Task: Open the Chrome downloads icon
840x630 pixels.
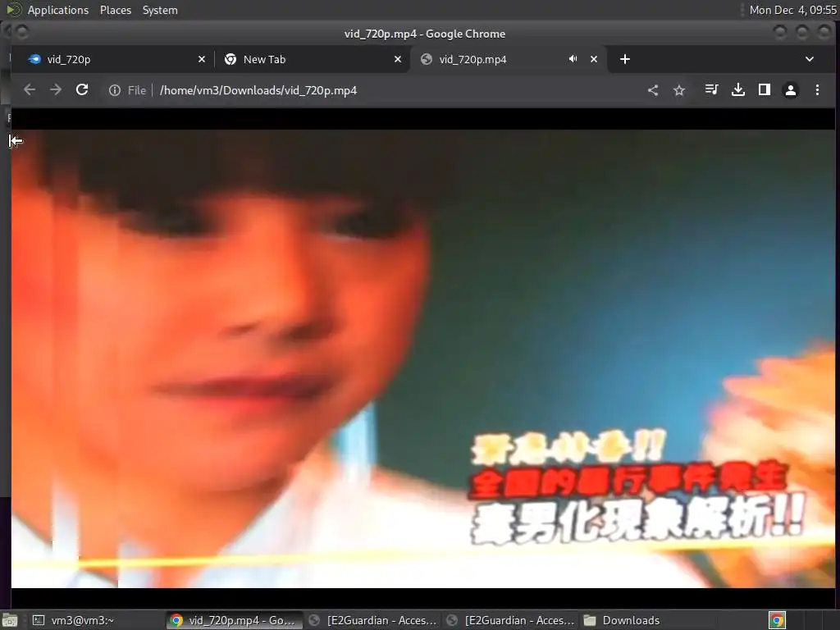Action: pos(738,90)
